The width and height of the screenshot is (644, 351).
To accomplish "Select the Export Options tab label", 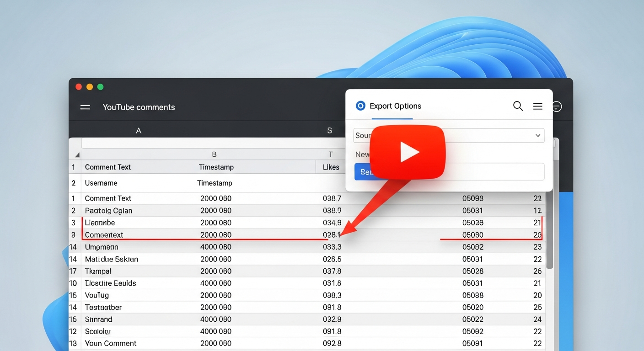I will point(395,106).
